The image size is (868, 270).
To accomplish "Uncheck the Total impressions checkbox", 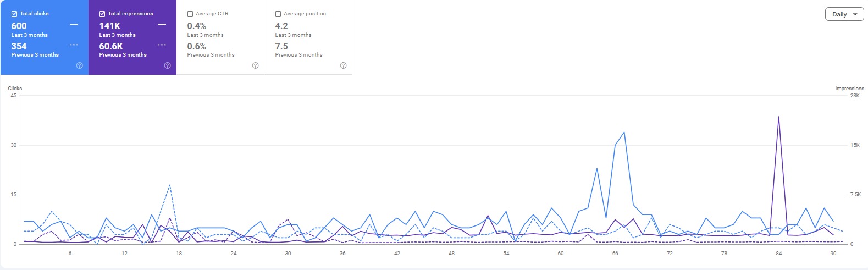I will 102,14.
